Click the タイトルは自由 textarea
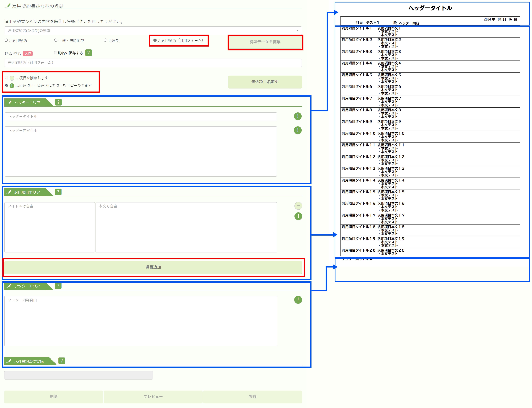The width and height of the screenshot is (532, 408). pyautogui.click(x=49, y=227)
